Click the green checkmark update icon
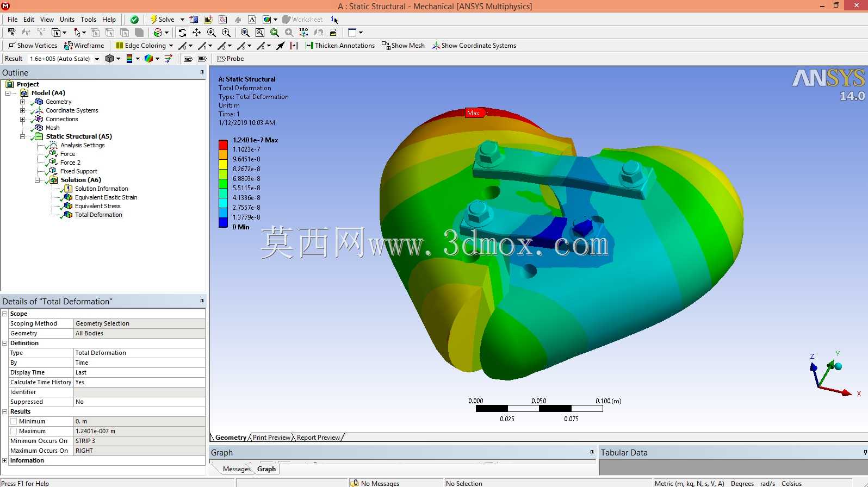The height and width of the screenshot is (487, 868). pyautogui.click(x=134, y=20)
